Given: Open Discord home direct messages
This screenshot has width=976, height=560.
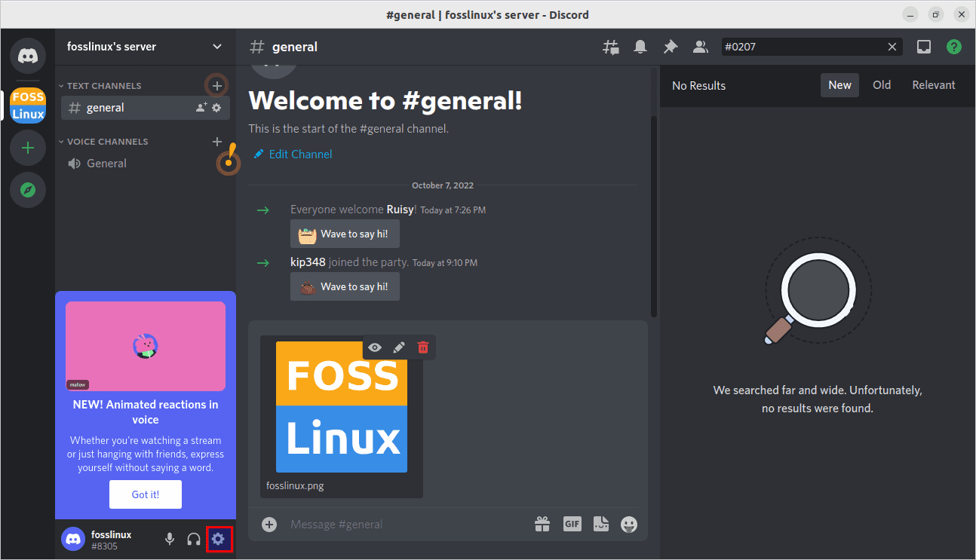Looking at the screenshot, I should tap(28, 55).
